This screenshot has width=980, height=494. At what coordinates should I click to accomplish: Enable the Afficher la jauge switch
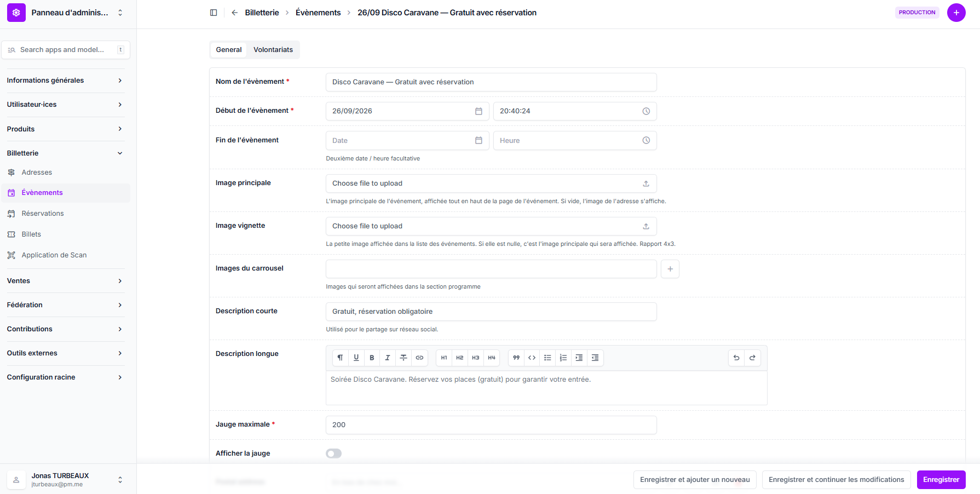(333, 453)
